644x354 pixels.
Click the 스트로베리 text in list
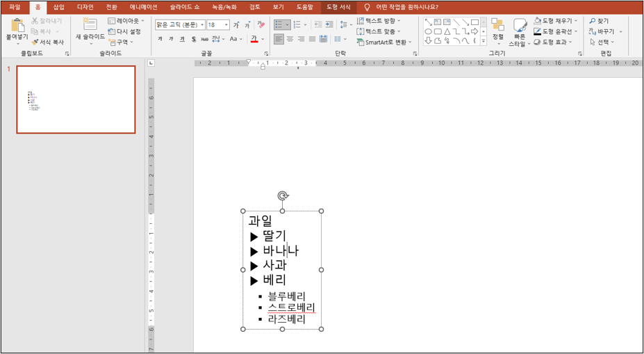click(x=292, y=307)
